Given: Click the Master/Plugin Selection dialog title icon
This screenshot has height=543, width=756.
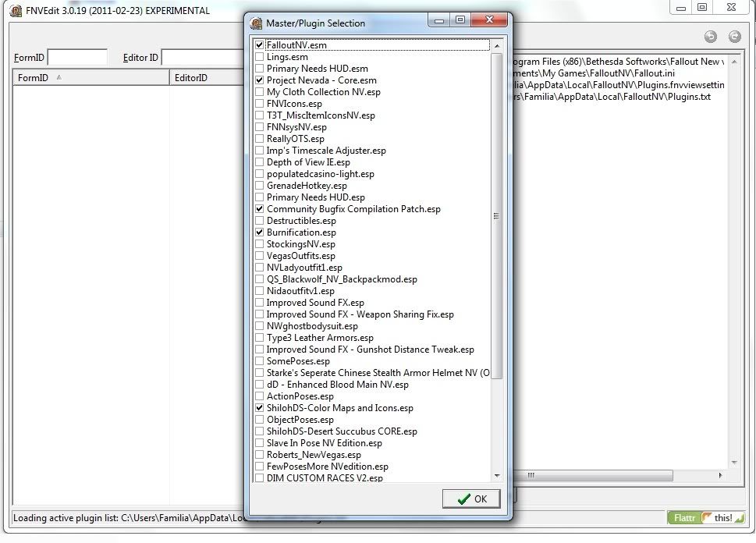Looking at the screenshot, I should 257,23.
